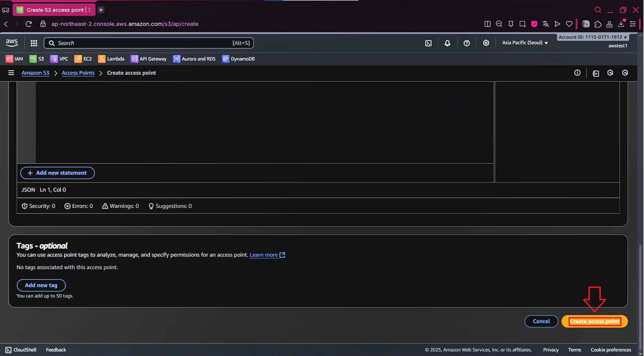
Task: Open the AWS services grid menu
Action: point(34,43)
